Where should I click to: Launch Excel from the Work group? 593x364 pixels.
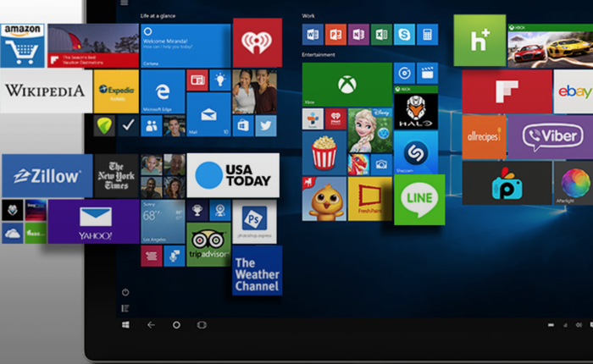tap(381, 35)
